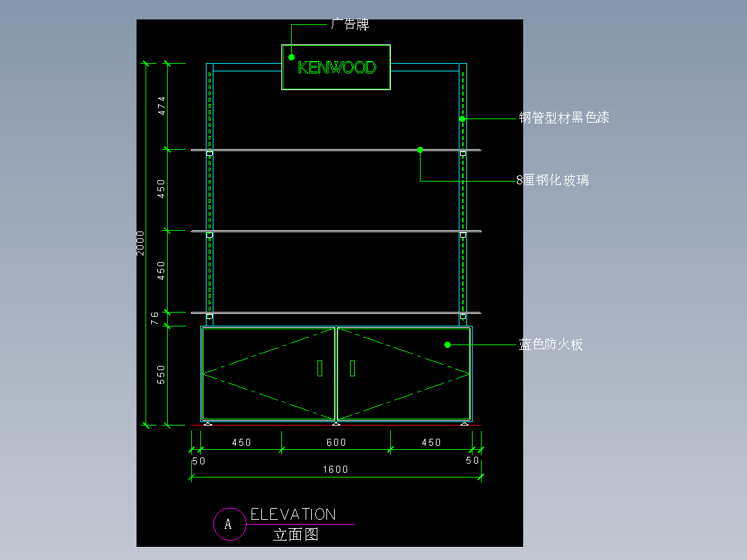
Task: Select the 450 dimension between top and middle shelves
Action: point(161,189)
